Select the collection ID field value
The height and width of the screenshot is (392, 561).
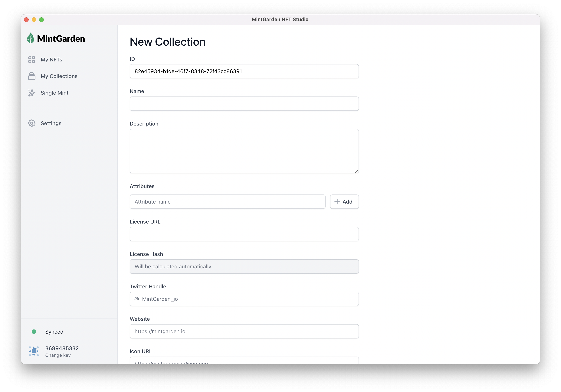244,71
